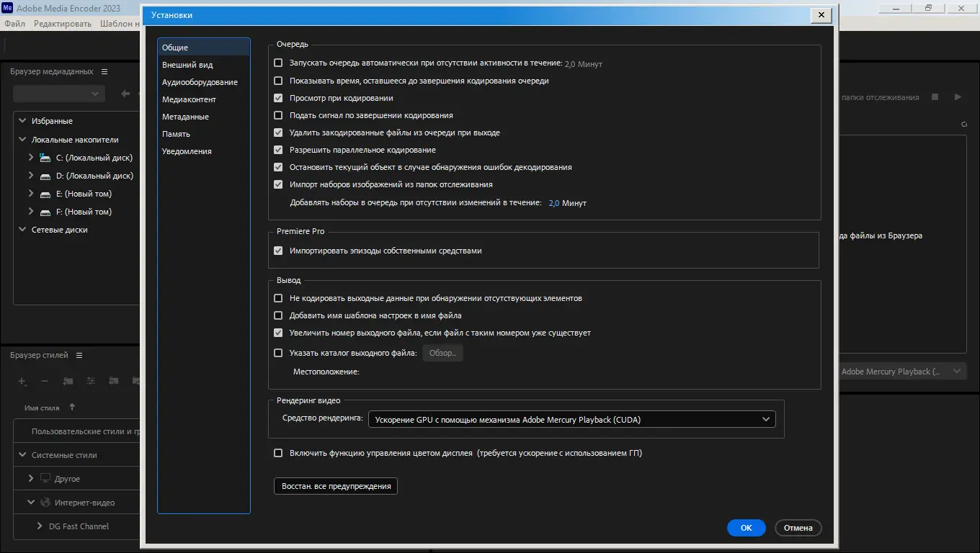Click the Восстан. все предупреждения button
The width and height of the screenshot is (980, 553).
pyautogui.click(x=336, y=486)
